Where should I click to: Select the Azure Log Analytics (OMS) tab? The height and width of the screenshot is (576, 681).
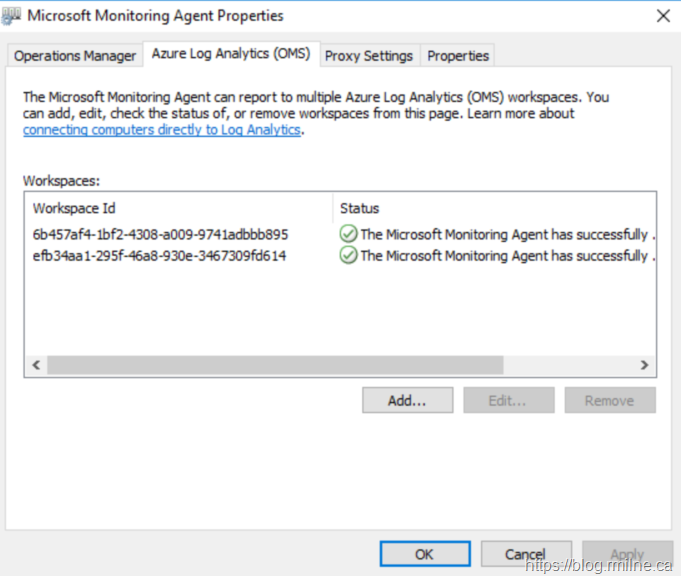point(231,55)
